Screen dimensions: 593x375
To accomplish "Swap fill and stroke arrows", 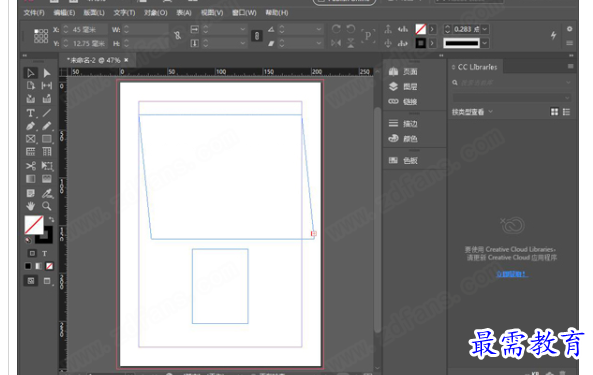I will 51,219.
